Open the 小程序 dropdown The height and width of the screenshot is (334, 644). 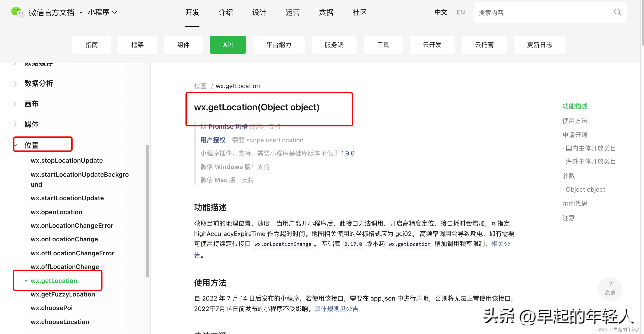pos(102,12)
